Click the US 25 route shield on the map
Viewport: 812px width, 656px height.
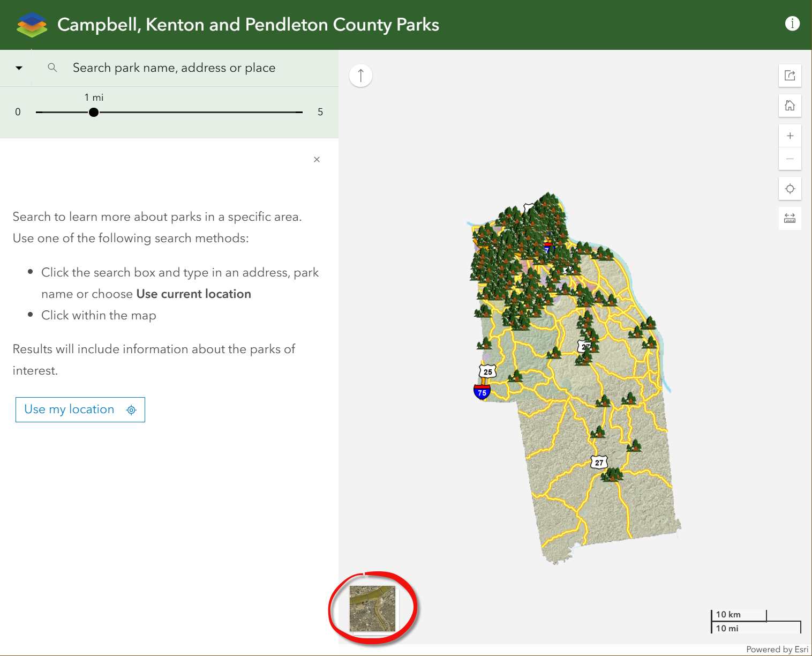[x=487, y=370]
